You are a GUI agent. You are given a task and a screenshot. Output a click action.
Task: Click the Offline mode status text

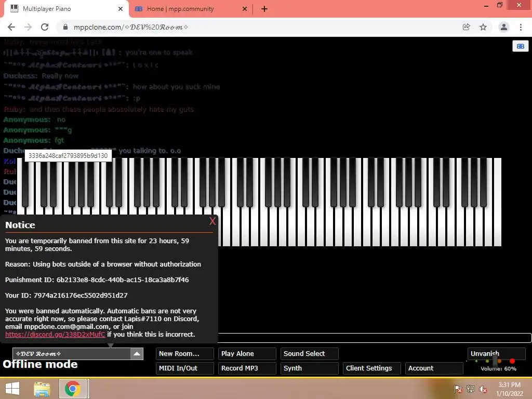[40, 364]
